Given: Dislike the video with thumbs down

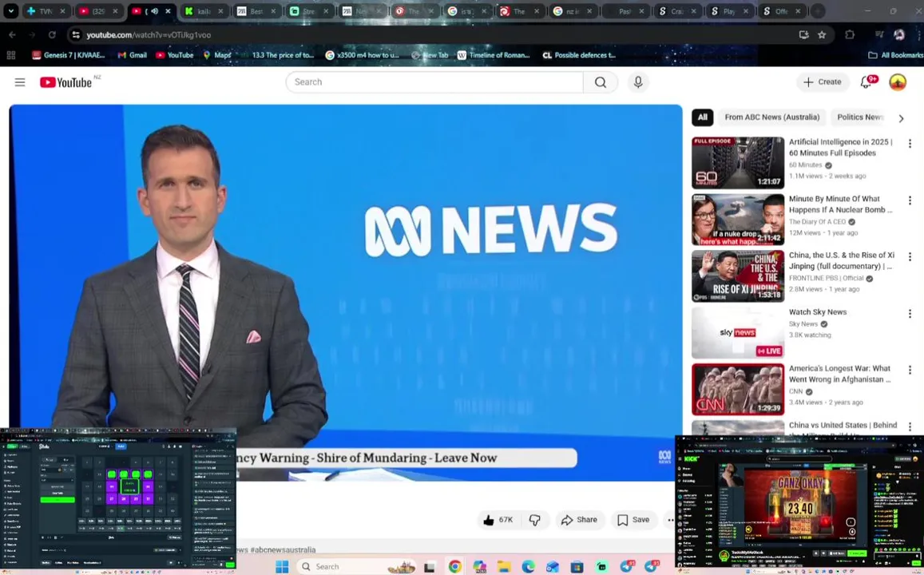Looking at the screenshot, I should 534,520.
